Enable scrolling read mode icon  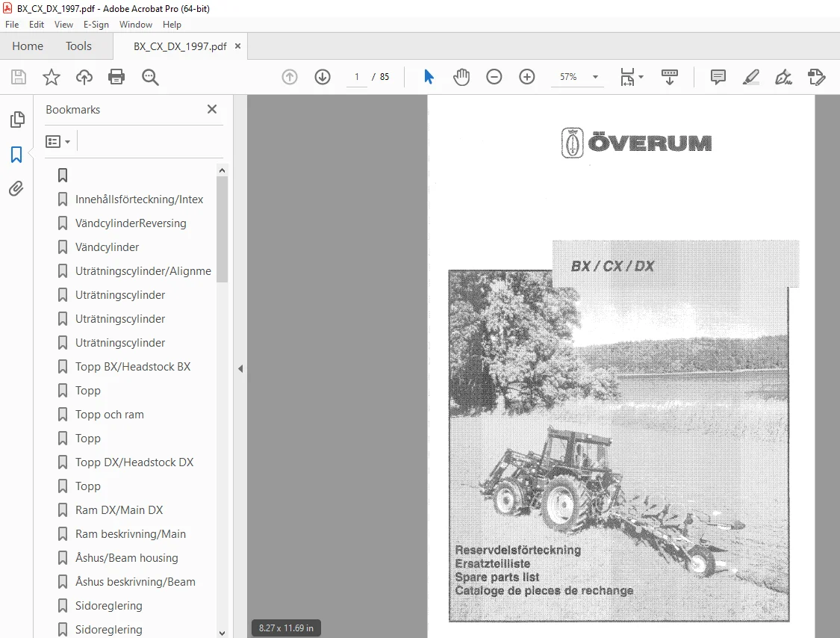[x=670, y=77]
